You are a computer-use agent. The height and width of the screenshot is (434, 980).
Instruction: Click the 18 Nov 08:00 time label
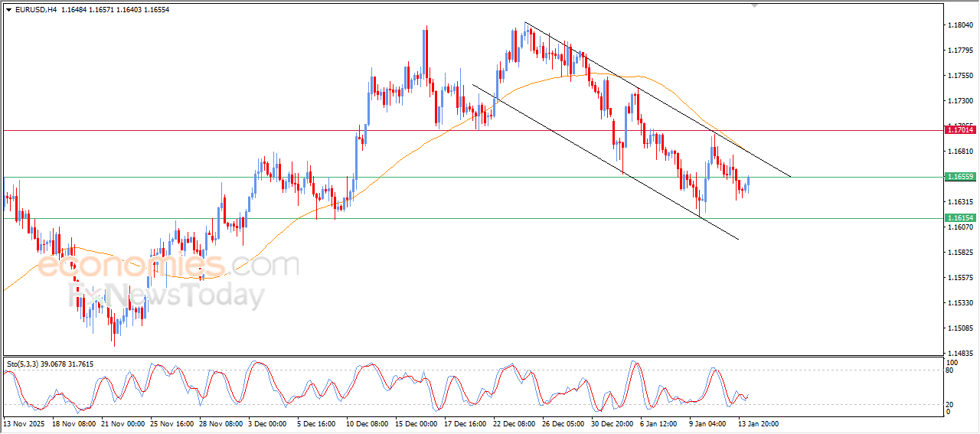click(73, 423)
